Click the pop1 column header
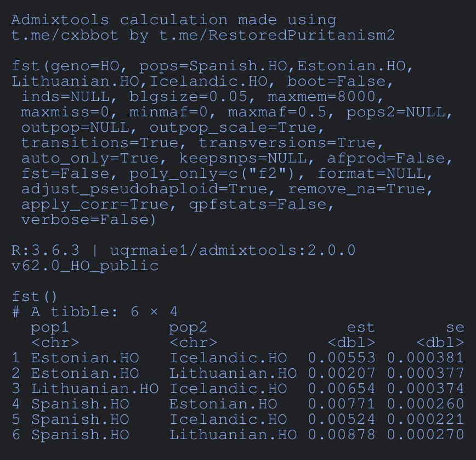Viewport: 476px width, 460px height. 50,328
